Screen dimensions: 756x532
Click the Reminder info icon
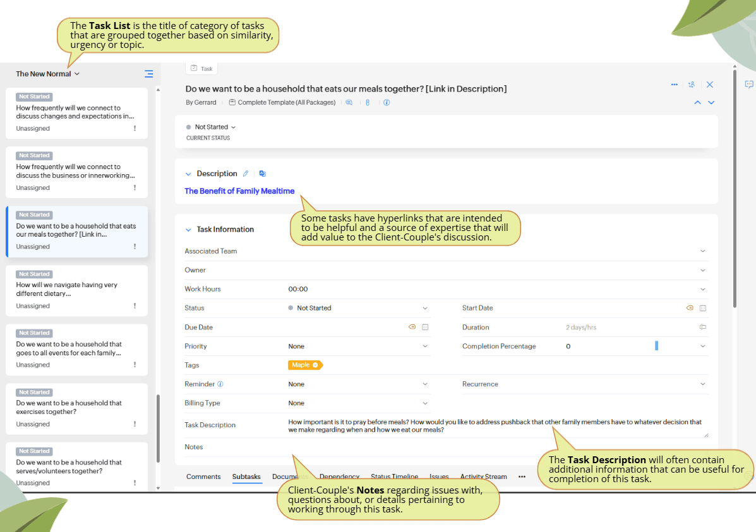coord(220,384)
